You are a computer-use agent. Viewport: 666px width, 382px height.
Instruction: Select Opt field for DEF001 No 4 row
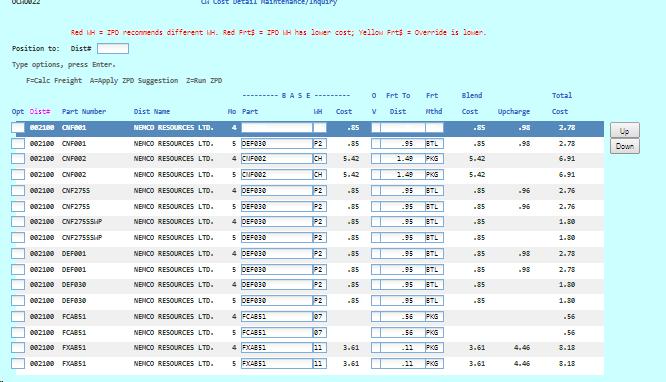18,254
